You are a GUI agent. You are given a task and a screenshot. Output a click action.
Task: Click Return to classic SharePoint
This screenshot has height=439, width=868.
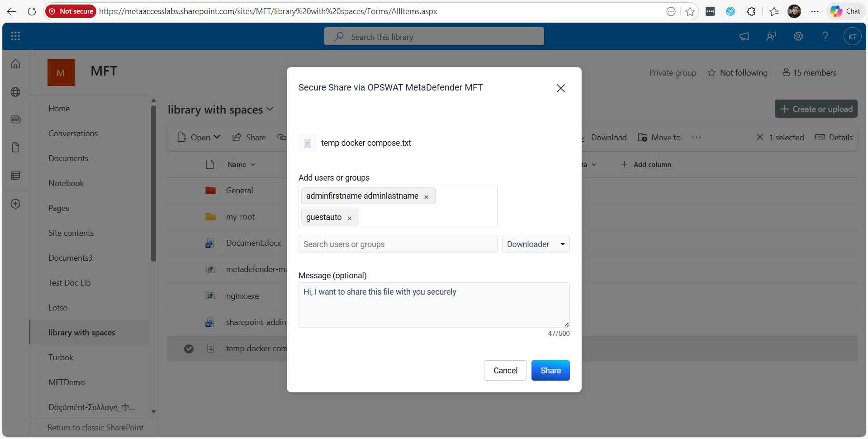pyautogui.click(x=95, y=427)
